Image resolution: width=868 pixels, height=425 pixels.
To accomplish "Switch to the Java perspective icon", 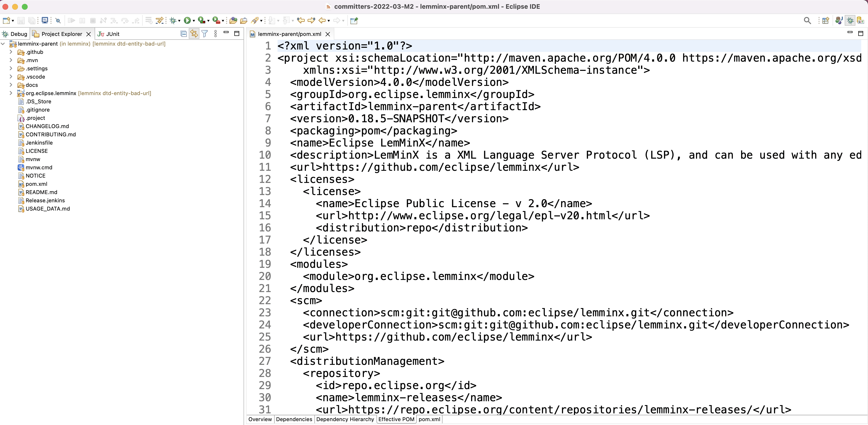I will (x=839, y=21).
